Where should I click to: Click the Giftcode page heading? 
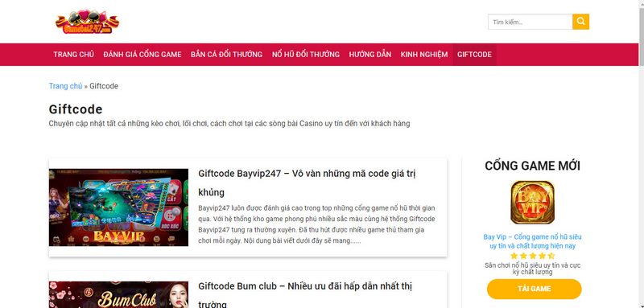tap(76, 109)
